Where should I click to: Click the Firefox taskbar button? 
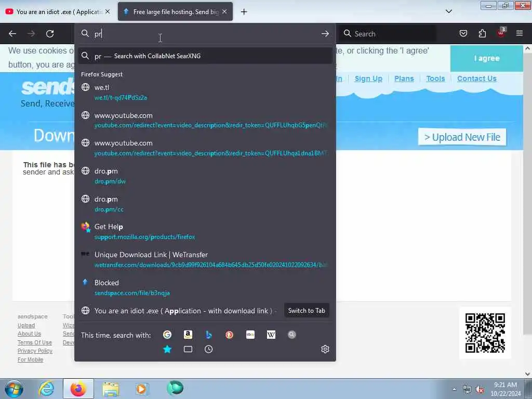(78, 389)
